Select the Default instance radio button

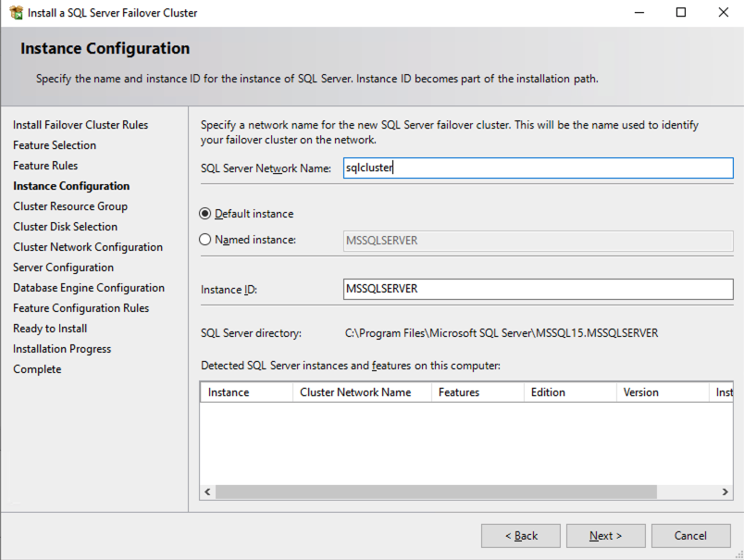[205, 214]
